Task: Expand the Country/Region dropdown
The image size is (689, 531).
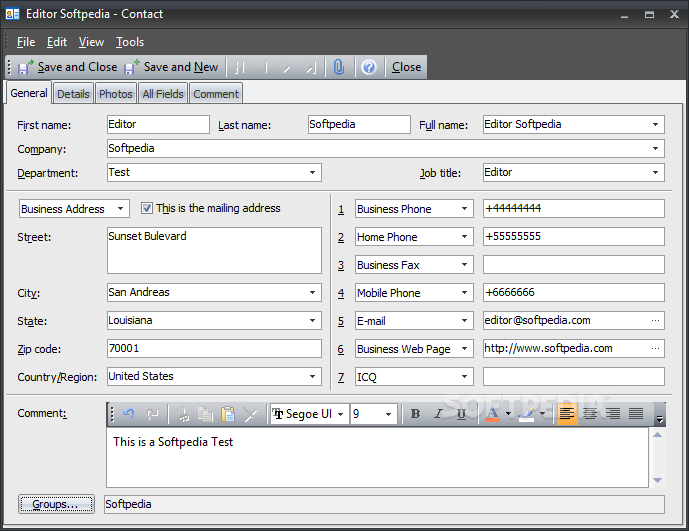Action: point(312,377)
